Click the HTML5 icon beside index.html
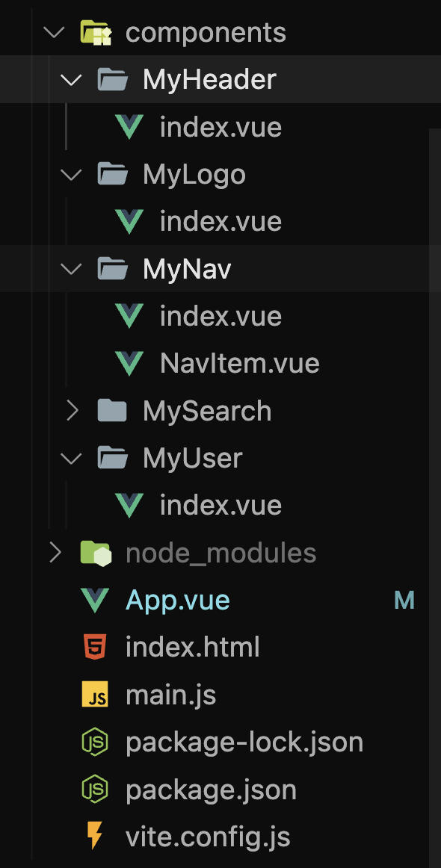The height and width of the screenshot is (868, 441). [95, 647]
